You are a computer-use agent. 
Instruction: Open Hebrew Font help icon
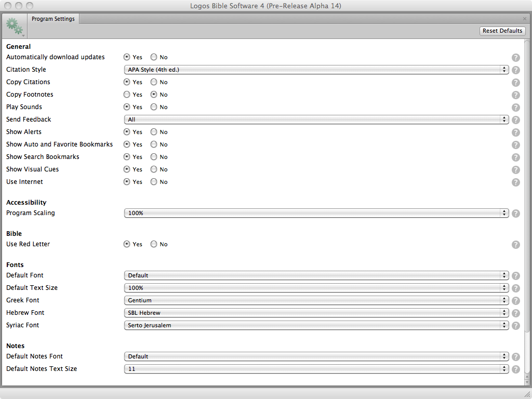coord(516,313)
